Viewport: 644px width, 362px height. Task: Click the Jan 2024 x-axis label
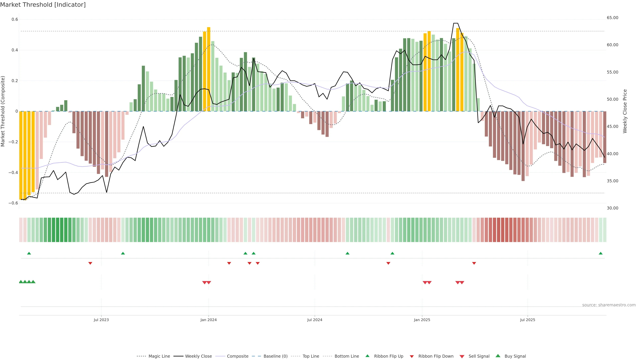pos(208,320)
